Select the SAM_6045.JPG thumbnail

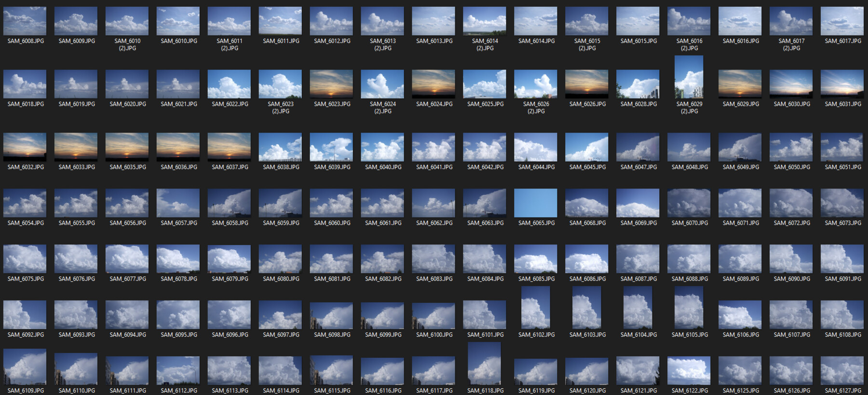click(587, 147)
